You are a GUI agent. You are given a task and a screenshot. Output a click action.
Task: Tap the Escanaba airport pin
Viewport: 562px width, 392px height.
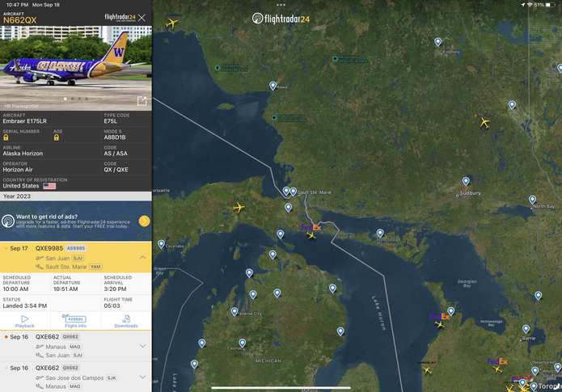click(161, 244)
